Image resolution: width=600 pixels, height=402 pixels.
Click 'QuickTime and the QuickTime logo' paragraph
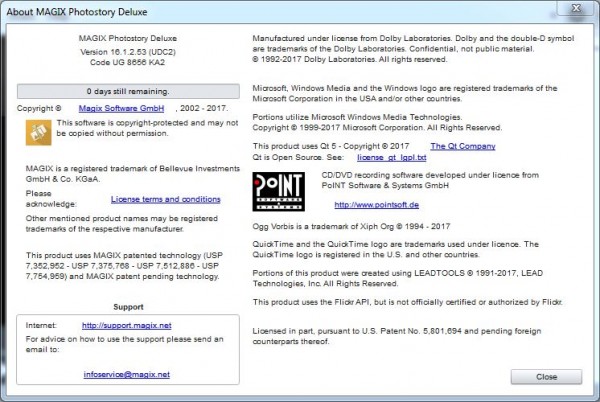coord(395,249)
